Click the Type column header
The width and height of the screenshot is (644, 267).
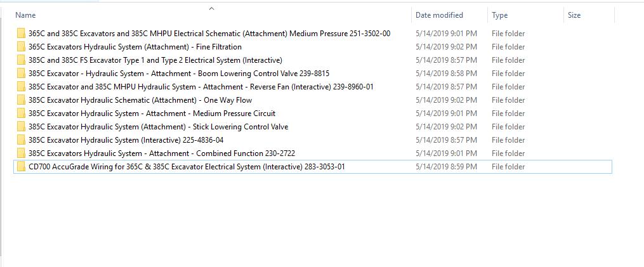click(x=499, y=15)
